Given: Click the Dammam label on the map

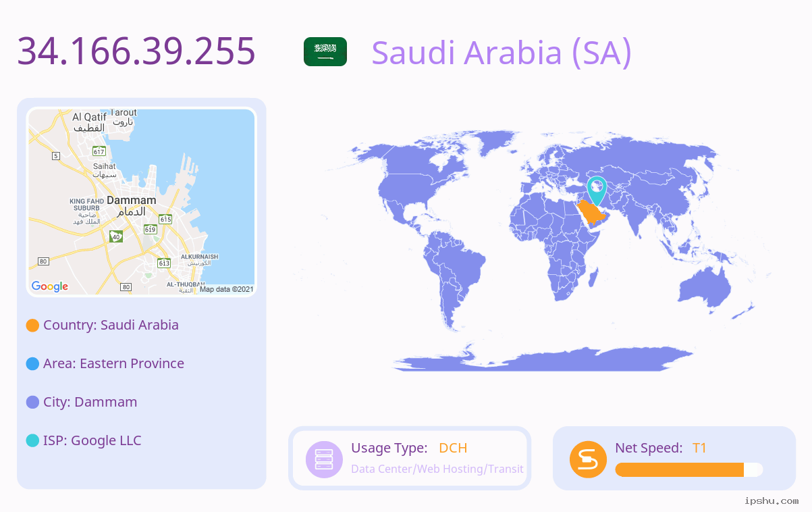Looking at the screenshot, I should (131, 201).
